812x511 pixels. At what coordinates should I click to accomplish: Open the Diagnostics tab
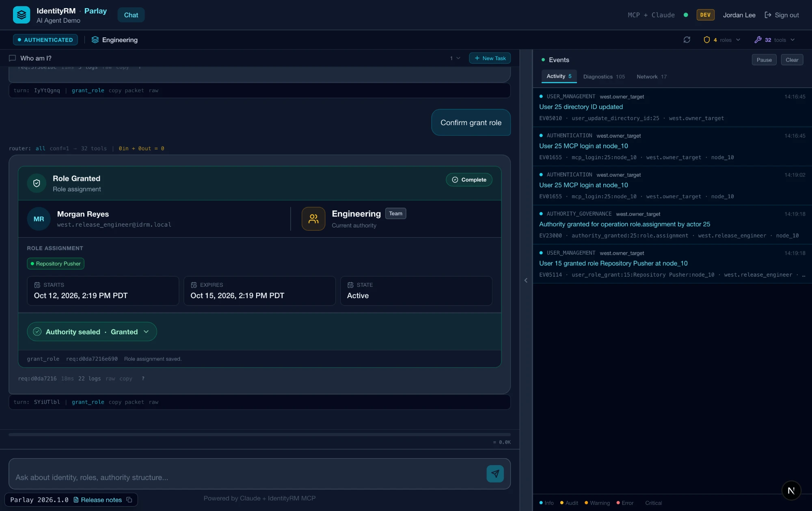pos(604,76)
